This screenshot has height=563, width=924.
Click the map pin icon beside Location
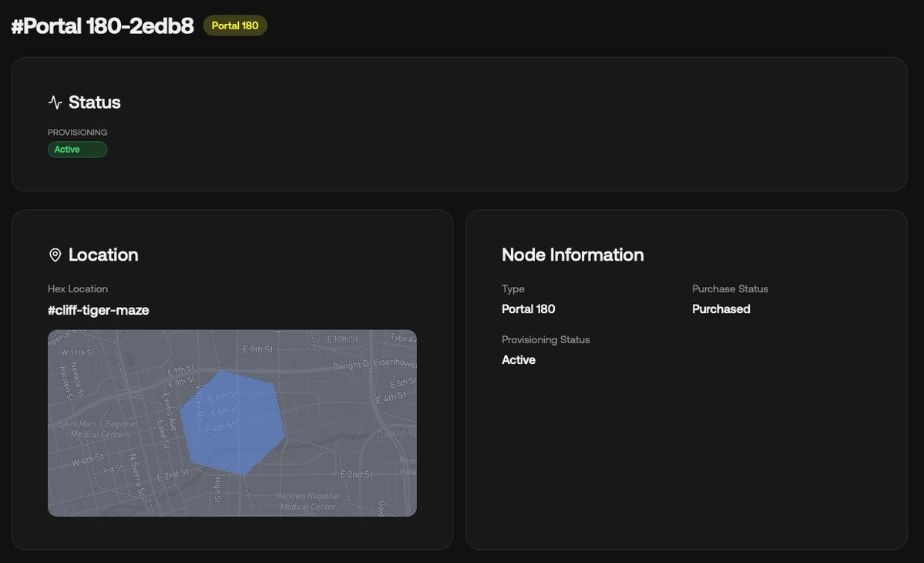click(54, 255)
